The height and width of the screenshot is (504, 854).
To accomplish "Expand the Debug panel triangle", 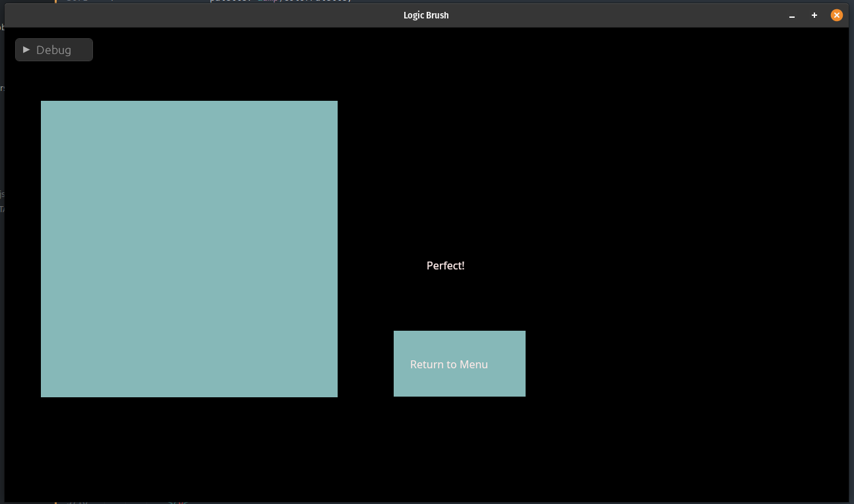I will pyautogui.click(x=26, y=49).
